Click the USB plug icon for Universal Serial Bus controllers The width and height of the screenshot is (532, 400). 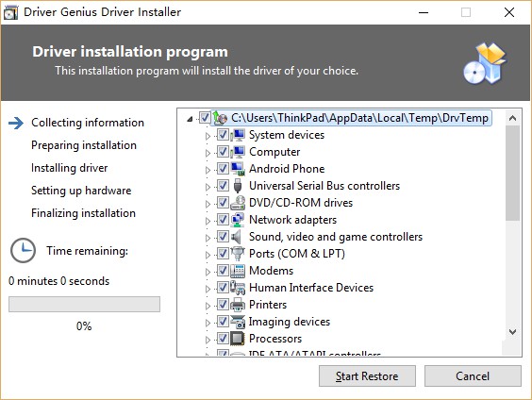point(238,186)
